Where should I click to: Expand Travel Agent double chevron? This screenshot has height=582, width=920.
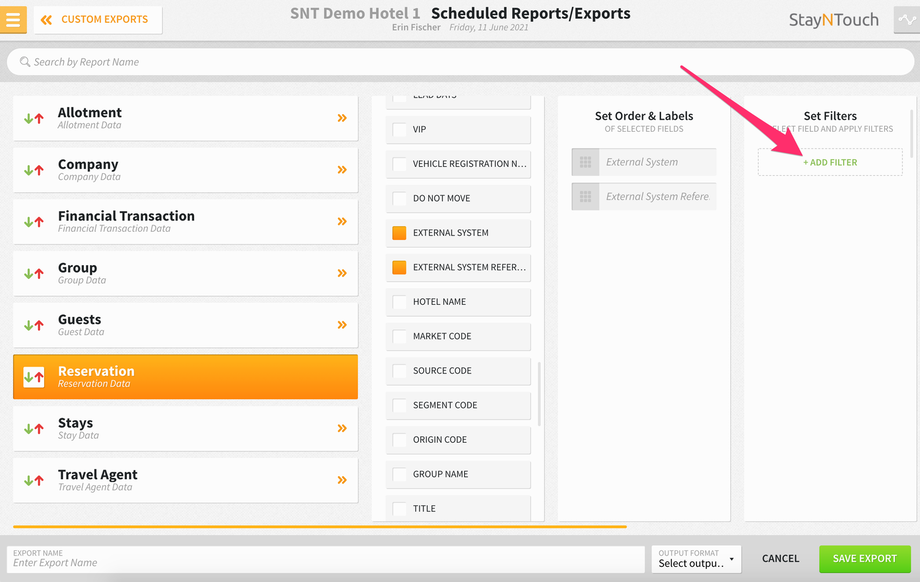[342, 479]
